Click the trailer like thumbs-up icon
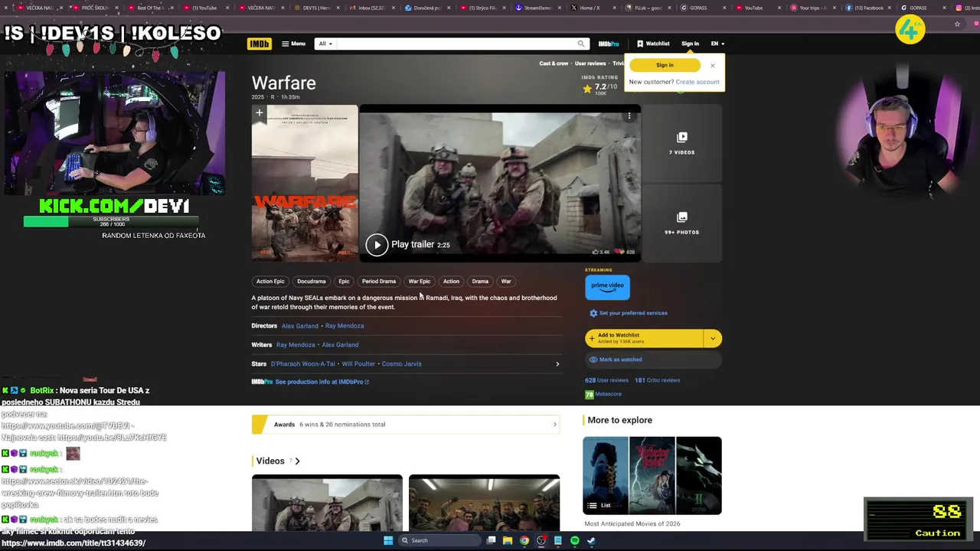The image size is (980, 551). [x=596, y=252]
